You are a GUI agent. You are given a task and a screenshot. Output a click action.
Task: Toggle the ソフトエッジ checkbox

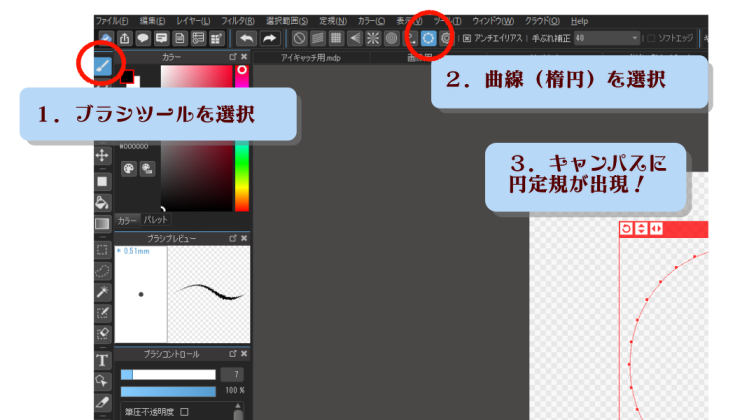[x=651, y=38]
